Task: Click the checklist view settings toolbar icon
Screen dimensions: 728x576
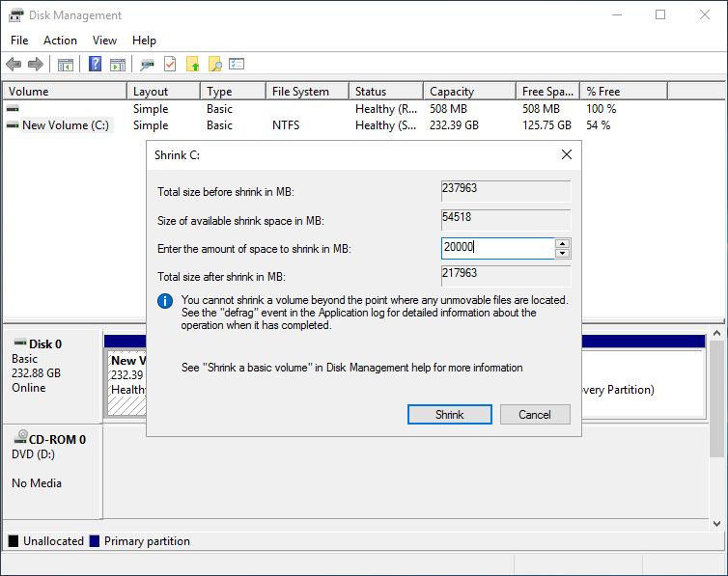Action: pyautogui.click(x=237, y=64)
